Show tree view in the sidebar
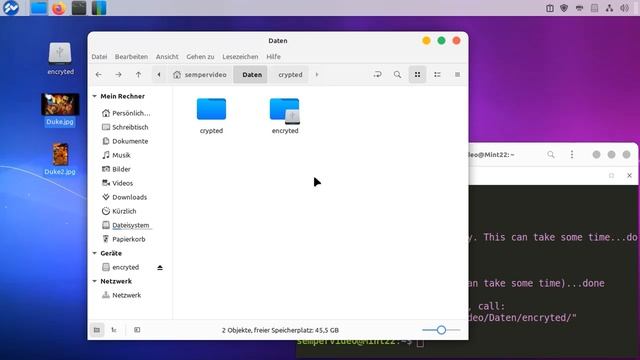The image size is (640, 360). 114,330
